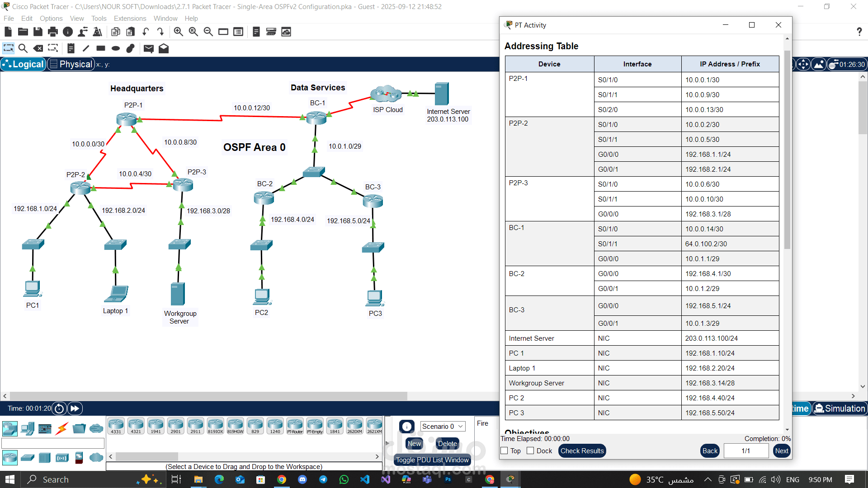This screenshot has height=488, width=868.
Task: Open the Edit menu
Action: [x=27, y=19]
